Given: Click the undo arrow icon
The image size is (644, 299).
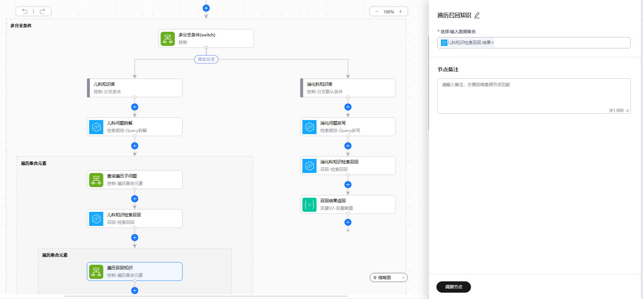Looking at the screenshot, I should pyautogui.click(x=25, y=11).
